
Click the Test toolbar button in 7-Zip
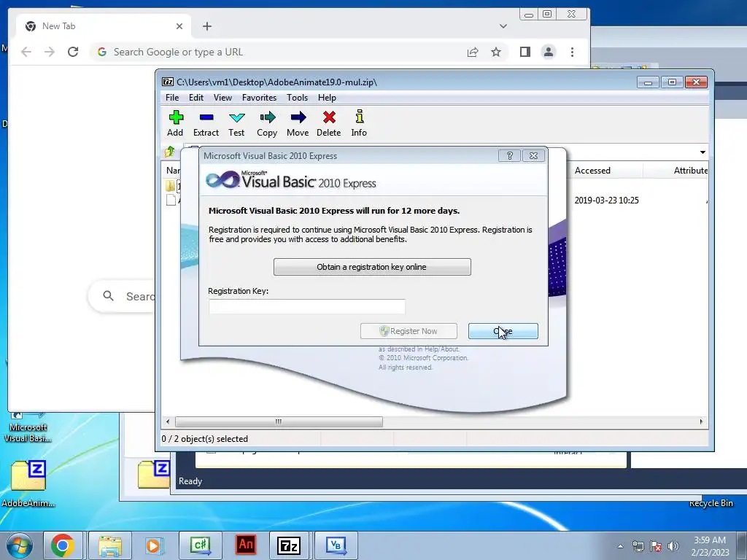(236, 123)
